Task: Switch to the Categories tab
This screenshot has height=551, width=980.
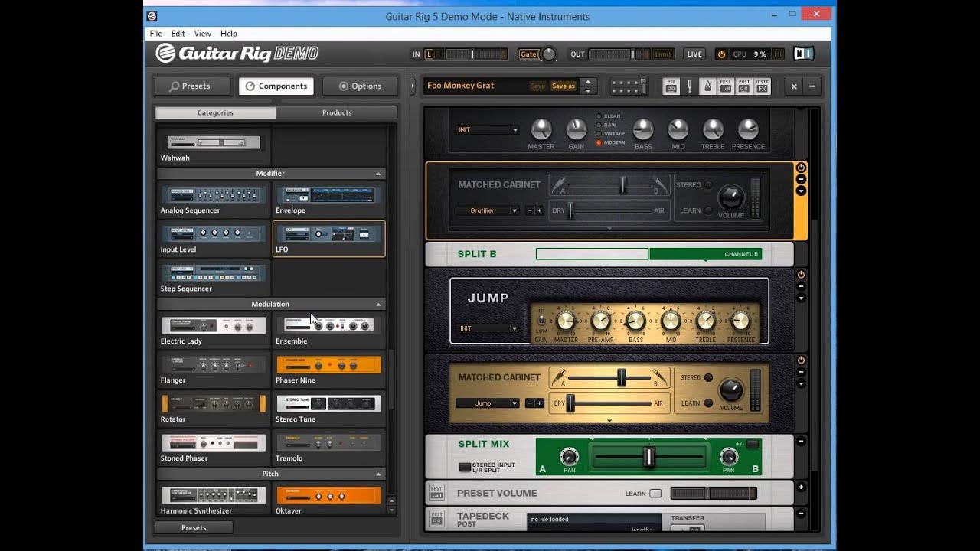Action: coord(215,112)
